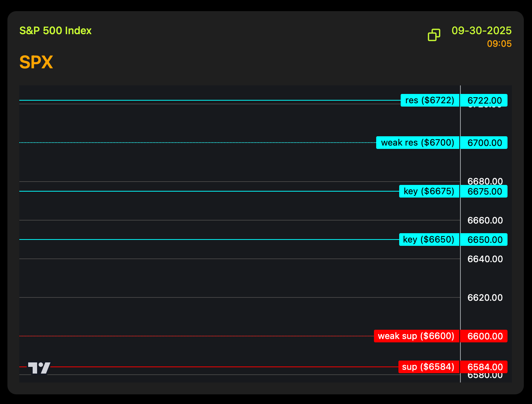Click the red 6584.00 price tag
Viewport: 532px width, 404px height.
coord(484,367)
